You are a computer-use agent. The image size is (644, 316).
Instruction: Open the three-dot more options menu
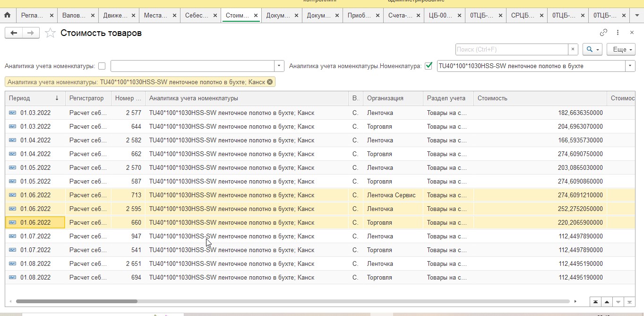click(618, 33)
